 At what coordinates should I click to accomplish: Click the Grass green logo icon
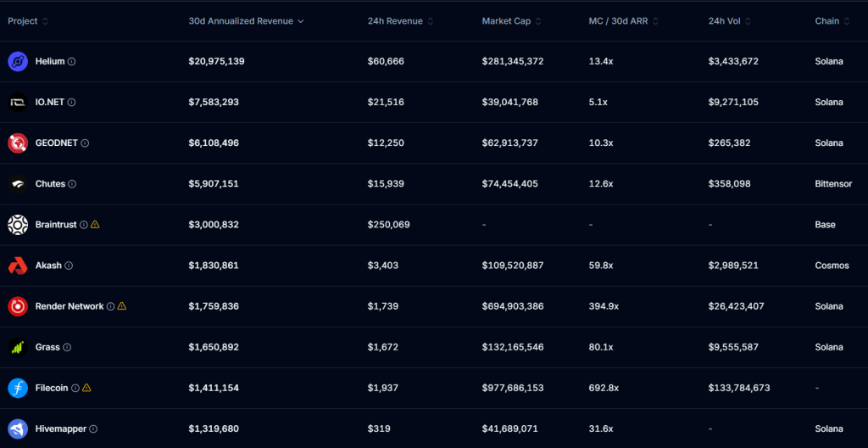pos(18,347)
